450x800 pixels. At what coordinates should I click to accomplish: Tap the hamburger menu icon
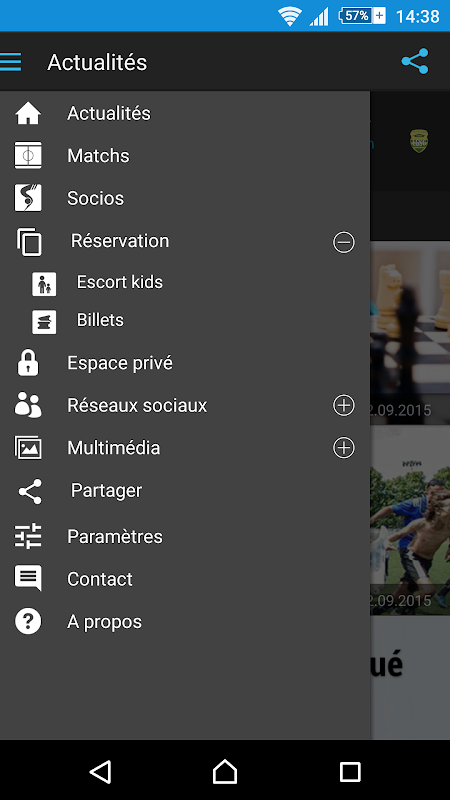coord(10,62)
